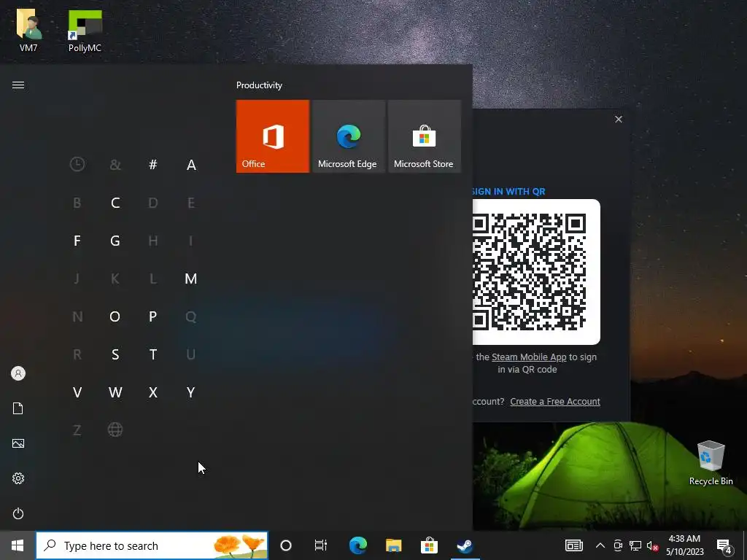Click the Steam Mobile App link
The image size is (747, 560).
pos(529,357)
